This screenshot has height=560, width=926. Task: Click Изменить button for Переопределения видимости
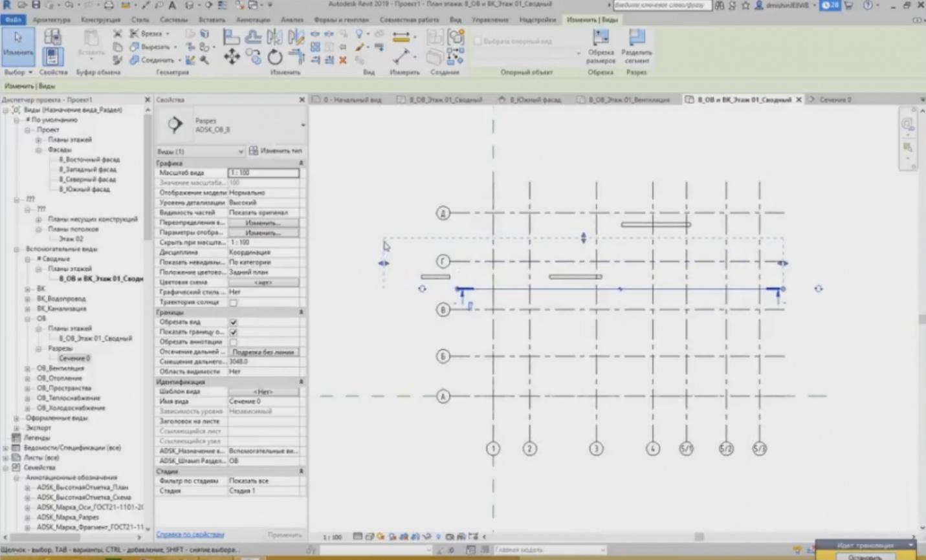pyautogui.click(x=263, y=222)
